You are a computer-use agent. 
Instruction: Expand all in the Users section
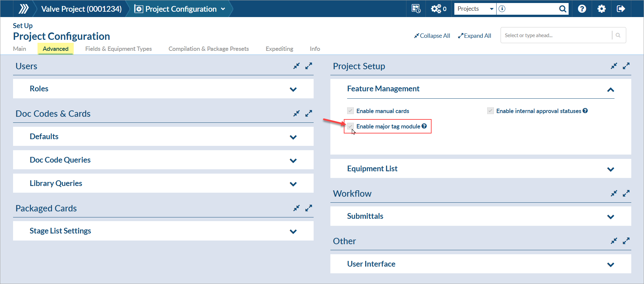(x=309, y=66)
